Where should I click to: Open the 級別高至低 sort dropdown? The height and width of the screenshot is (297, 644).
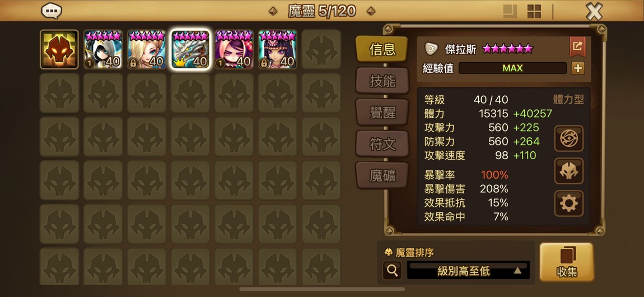click(x=468, y=270)
